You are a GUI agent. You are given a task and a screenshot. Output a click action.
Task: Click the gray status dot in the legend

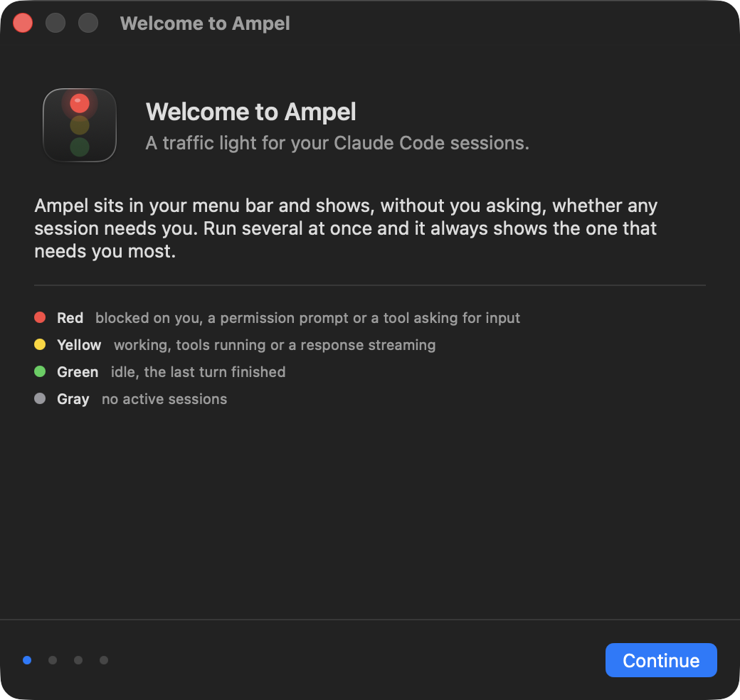pos(40,398)
